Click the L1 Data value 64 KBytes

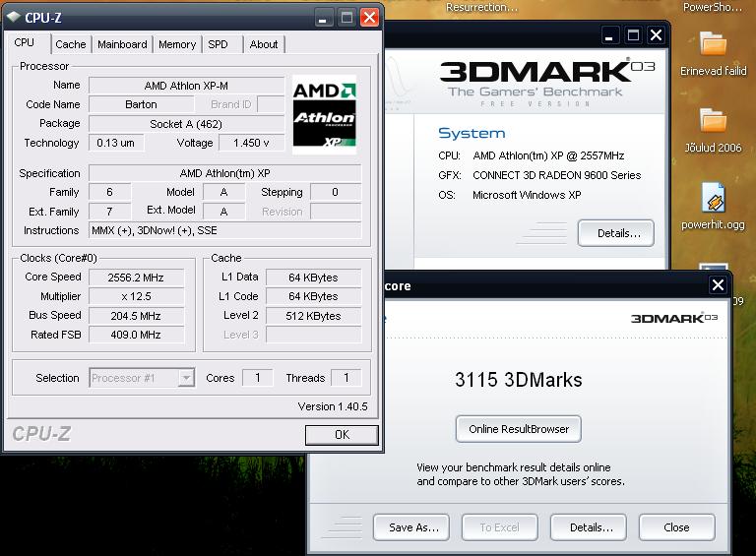tap(313, 278)
